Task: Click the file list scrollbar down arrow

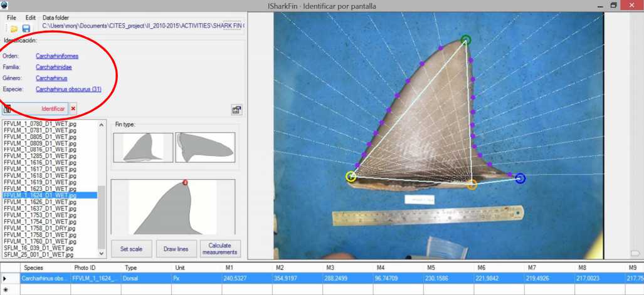Action: coord(102,254)
